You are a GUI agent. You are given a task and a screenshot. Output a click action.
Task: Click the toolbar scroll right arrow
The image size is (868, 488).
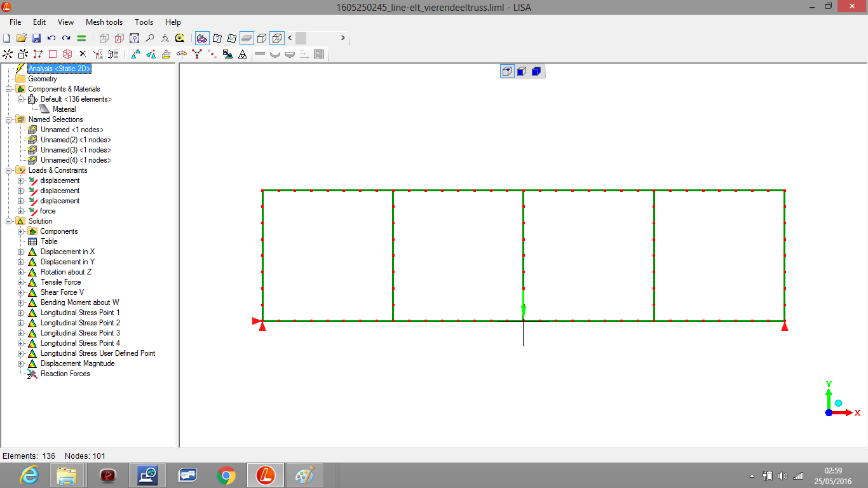tap(343, 38)
